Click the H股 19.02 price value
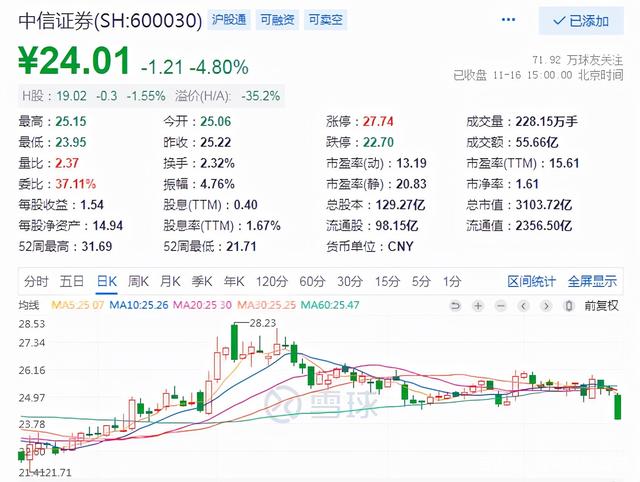 coord(71,96)
